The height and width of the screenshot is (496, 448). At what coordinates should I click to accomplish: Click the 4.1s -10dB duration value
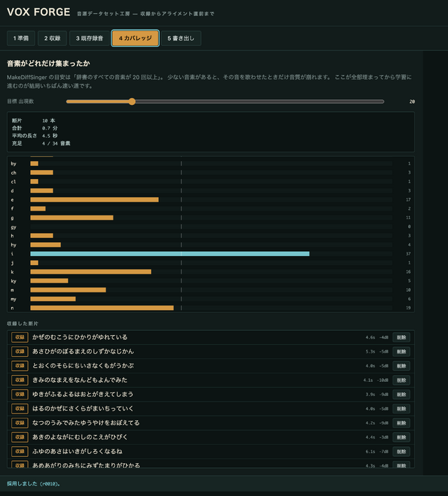point(376,381)
